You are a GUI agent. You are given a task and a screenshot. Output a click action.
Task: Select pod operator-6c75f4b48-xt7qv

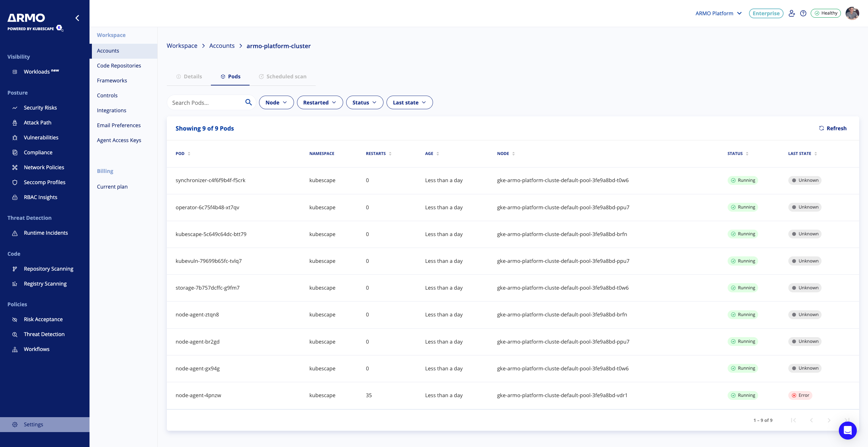tap(207, 208)
